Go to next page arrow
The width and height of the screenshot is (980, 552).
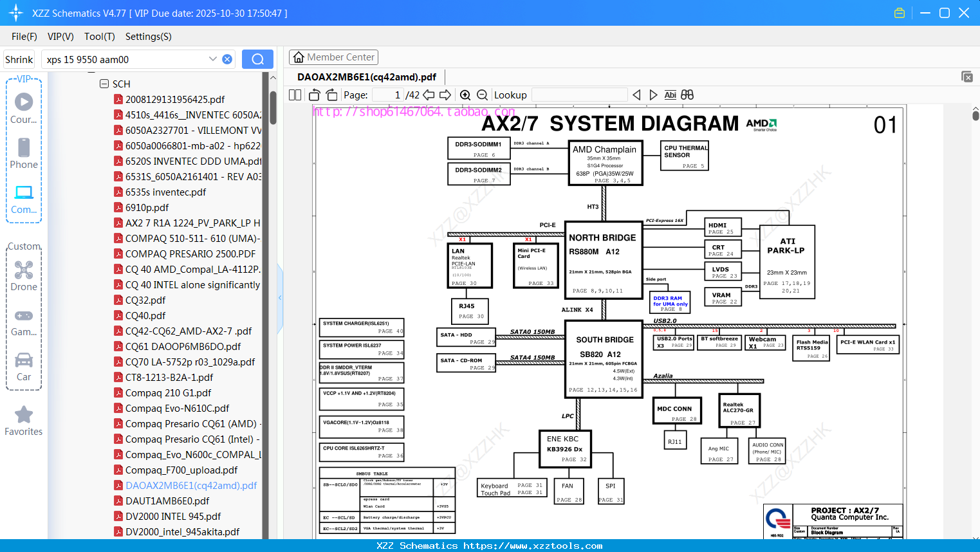[x=445, y=95]
